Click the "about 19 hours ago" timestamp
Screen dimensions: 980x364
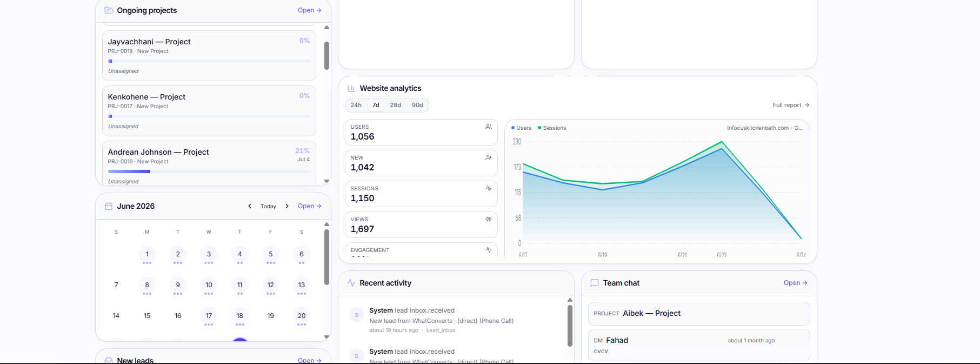coord(394,330)
